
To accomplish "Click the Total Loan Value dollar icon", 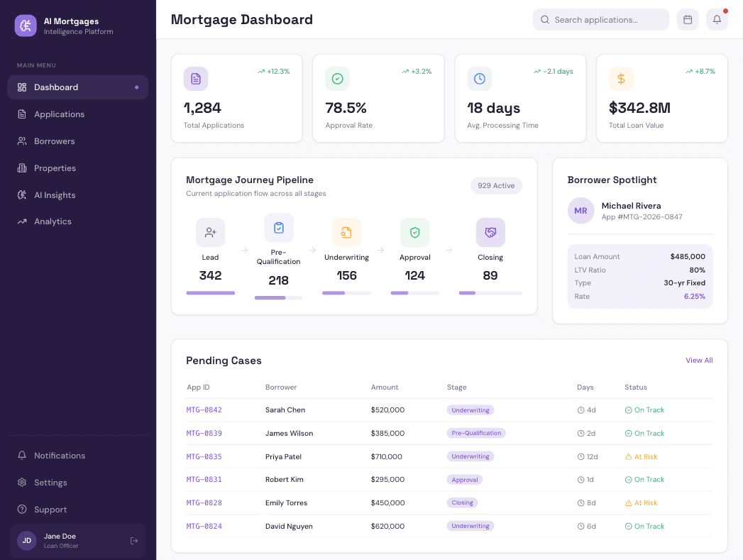I will pyautogui.click(x=621, y=79).
